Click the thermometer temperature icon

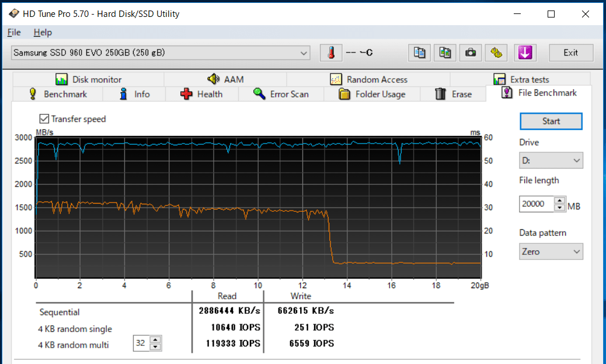[331, 52]
